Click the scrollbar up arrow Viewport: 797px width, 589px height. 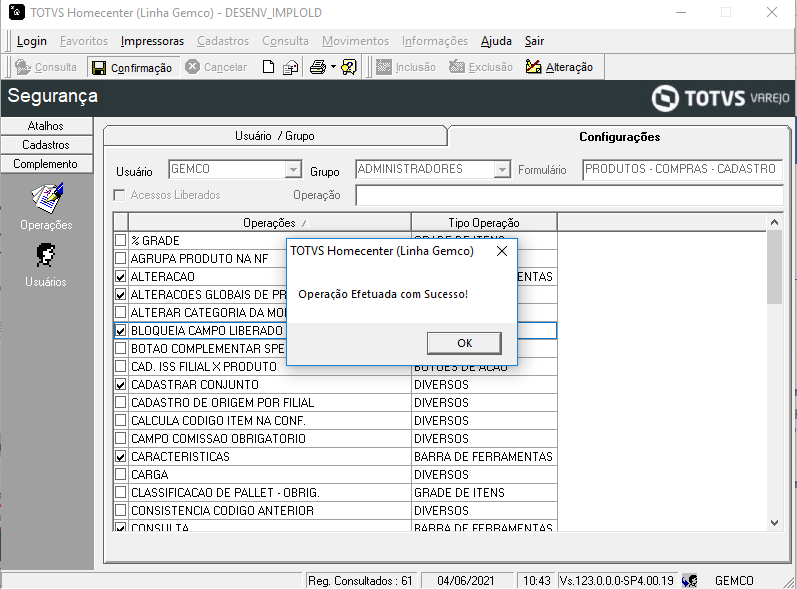click(x=774, y=222)
